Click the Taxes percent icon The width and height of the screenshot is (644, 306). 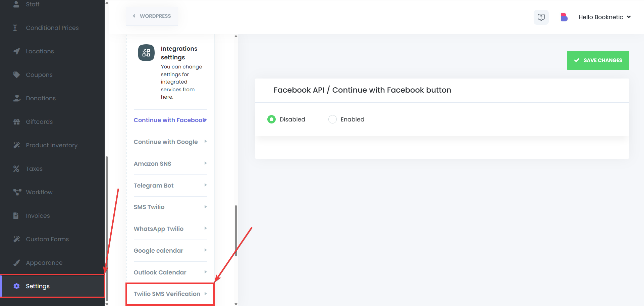(16, 169)
